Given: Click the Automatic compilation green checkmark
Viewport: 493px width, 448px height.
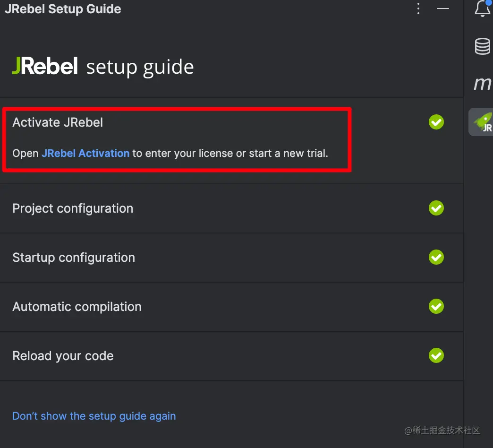Looking at the screenshot, I should click(436, 306).
